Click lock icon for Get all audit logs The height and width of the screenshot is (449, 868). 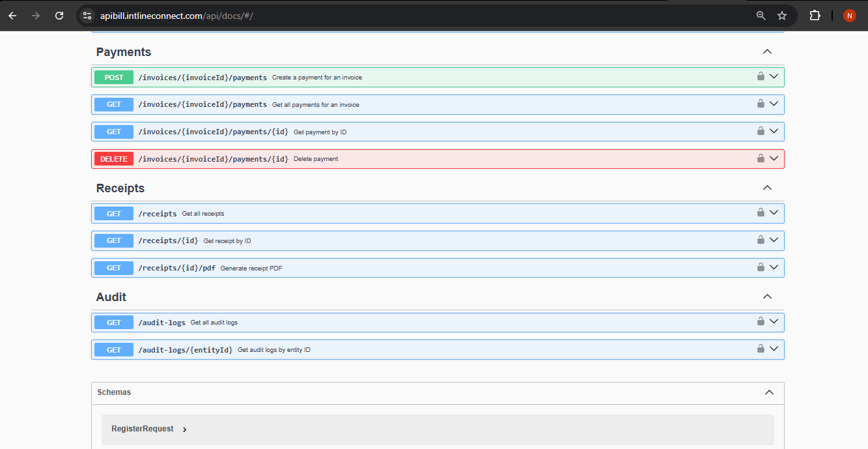coord(760,321)
